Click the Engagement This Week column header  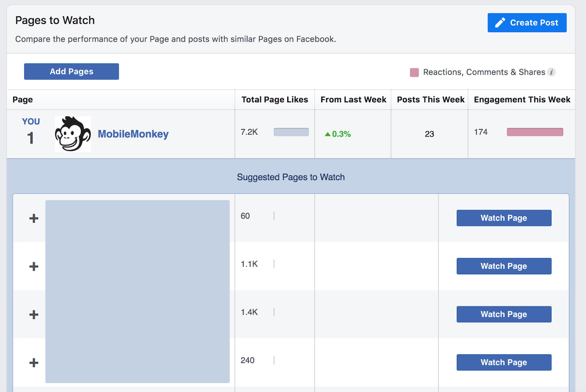tap(522, 100)
